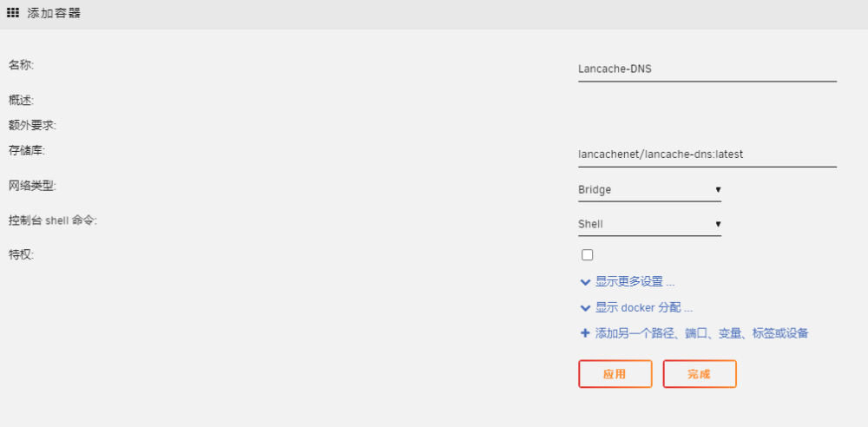Click the 概述 label
Screen dimensions: 868x427
(21, 101)
